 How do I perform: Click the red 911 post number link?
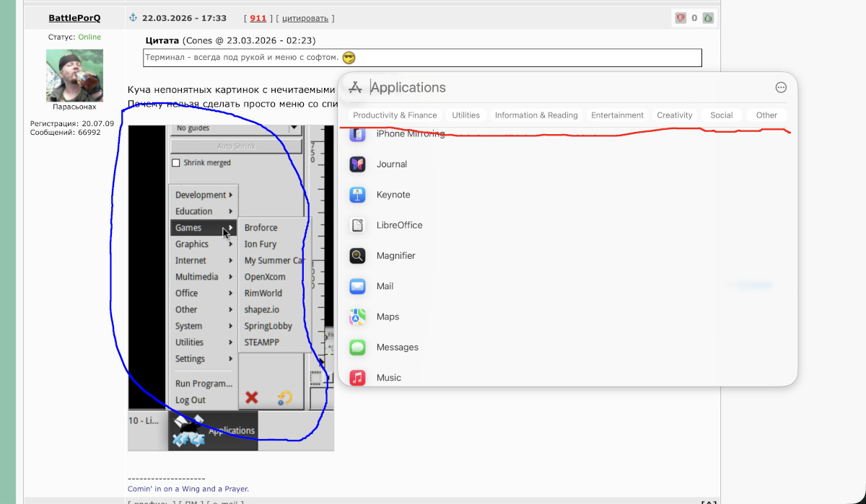(x=258, y=18)
